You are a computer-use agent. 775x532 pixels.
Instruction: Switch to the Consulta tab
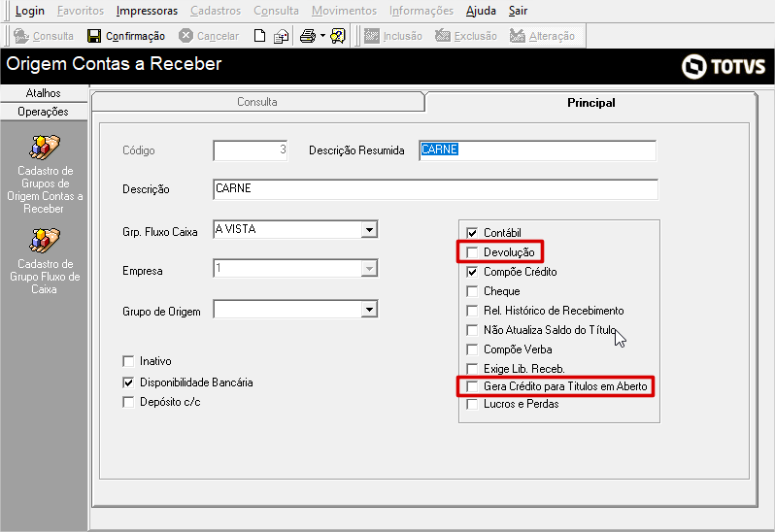point(257,102)
